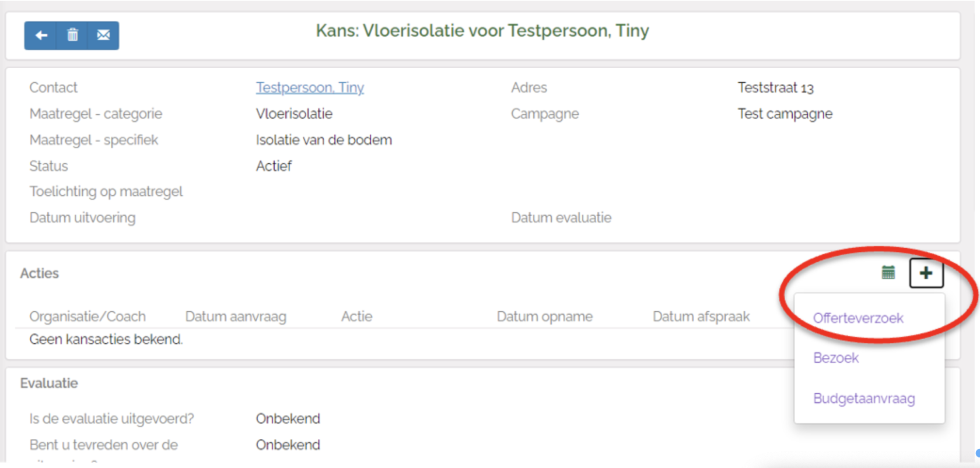980x468 pixels.
Task: Click the Organisatie/Coach column header
Action: coord(87,316)
